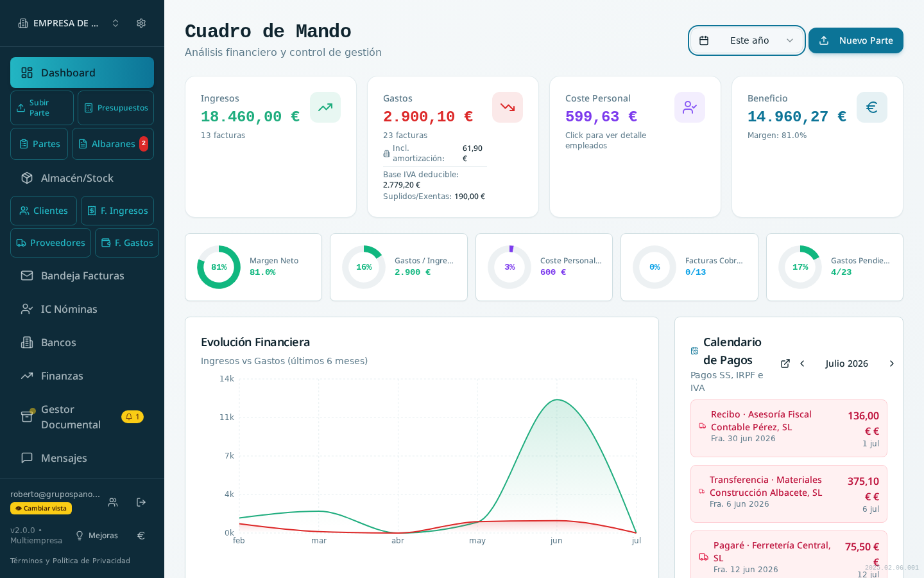
Task: Open Recibo Asesoría Fiscal Contable Pérez payment
Action: tap(789, 428)
